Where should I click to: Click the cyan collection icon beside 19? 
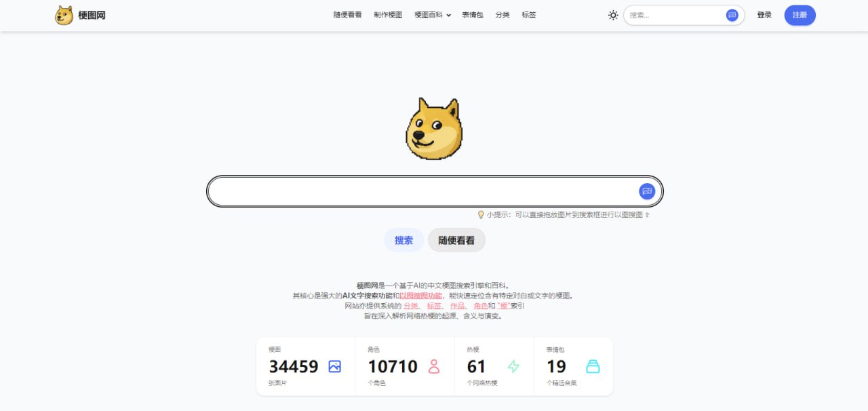593,366
